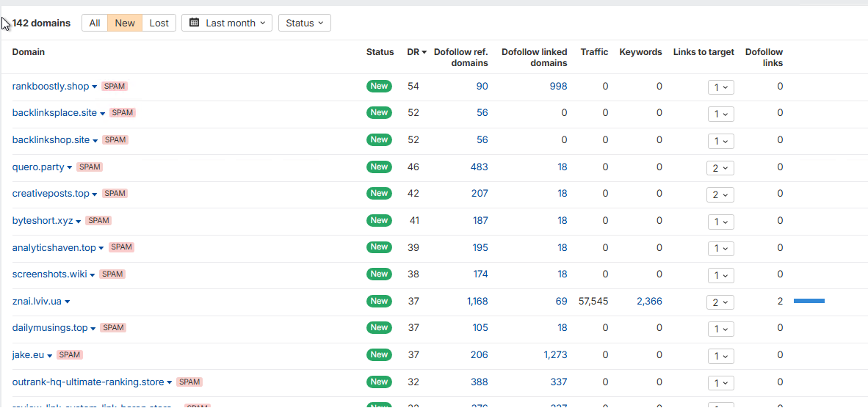Expand the arrow next to analyticshaven.top

[x=101, y=248]
